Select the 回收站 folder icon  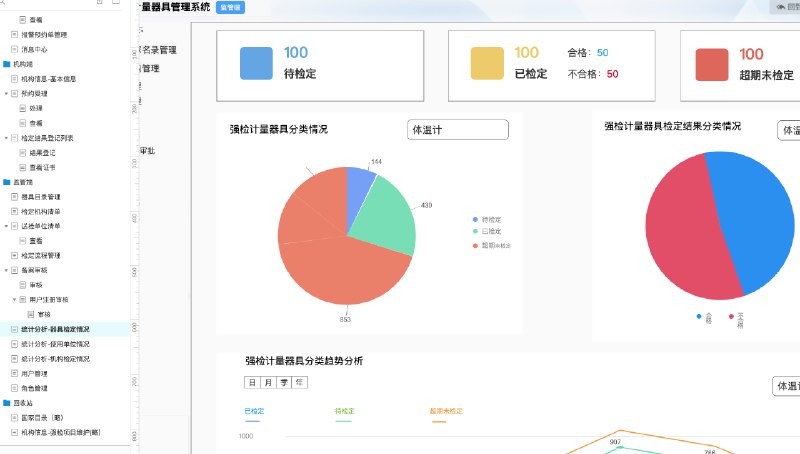(7, 403)
